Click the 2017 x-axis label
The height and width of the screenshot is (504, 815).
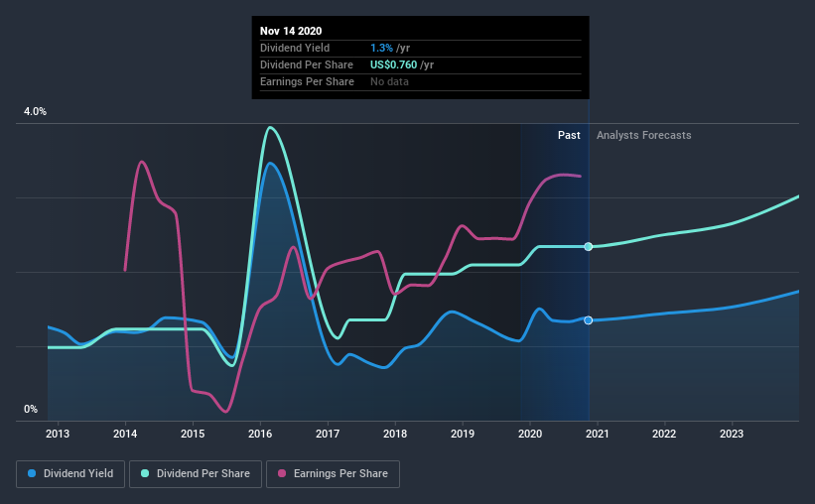click(328, 434)
